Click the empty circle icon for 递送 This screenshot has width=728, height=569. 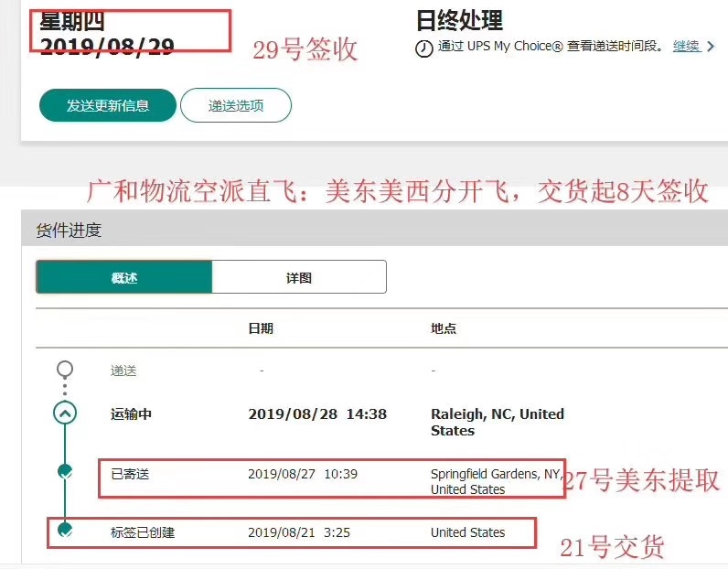[65, 370]
